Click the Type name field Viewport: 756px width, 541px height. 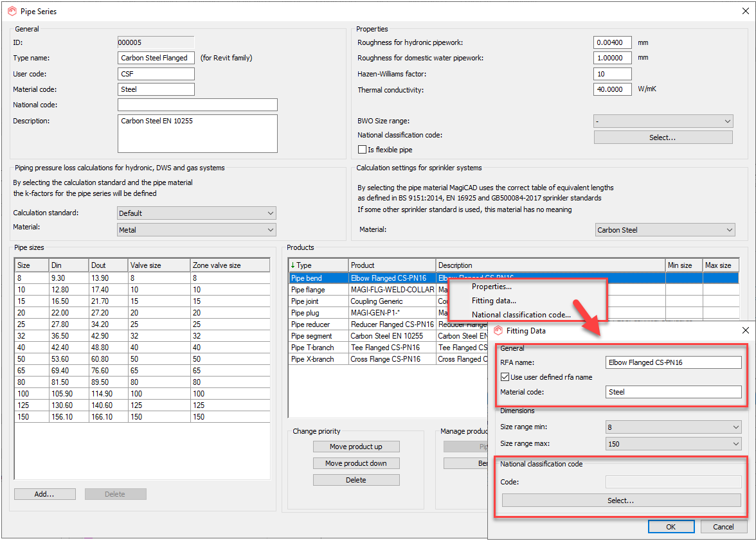coord(156,58)
